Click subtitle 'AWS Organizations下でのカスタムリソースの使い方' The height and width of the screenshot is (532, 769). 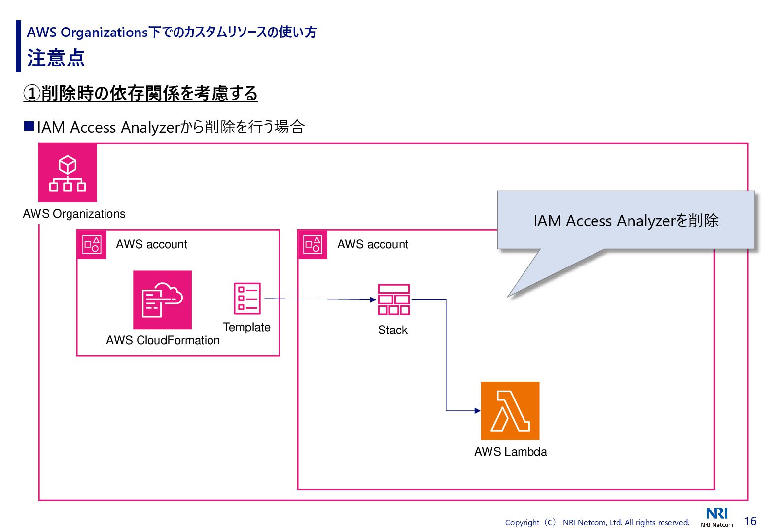coord(172,32)
